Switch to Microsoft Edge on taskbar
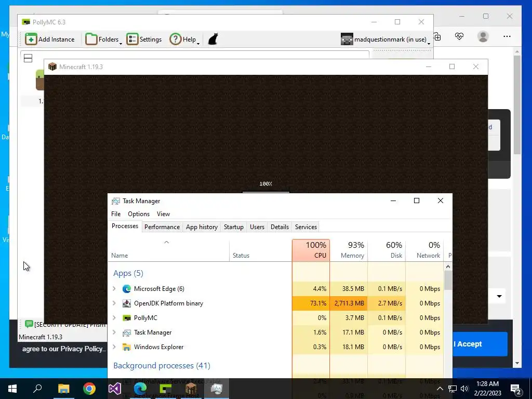Screen dimensions: 532x399 tap(140, 389)
